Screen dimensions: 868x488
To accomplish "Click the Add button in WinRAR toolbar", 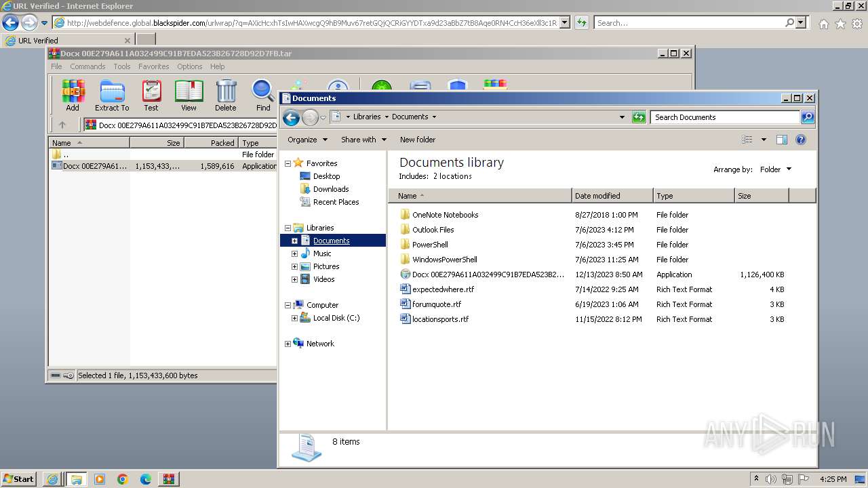I will pyautogui.click(x=73, y=95).
